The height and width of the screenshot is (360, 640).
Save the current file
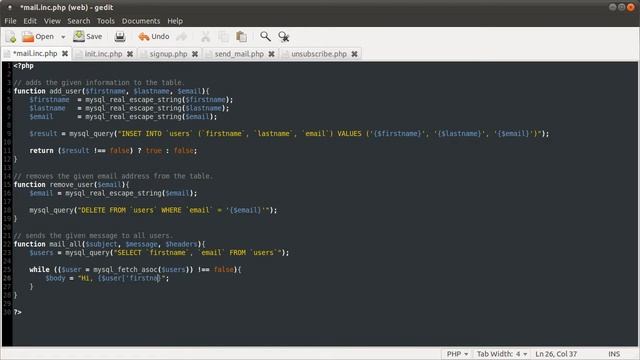click(88, 37)
